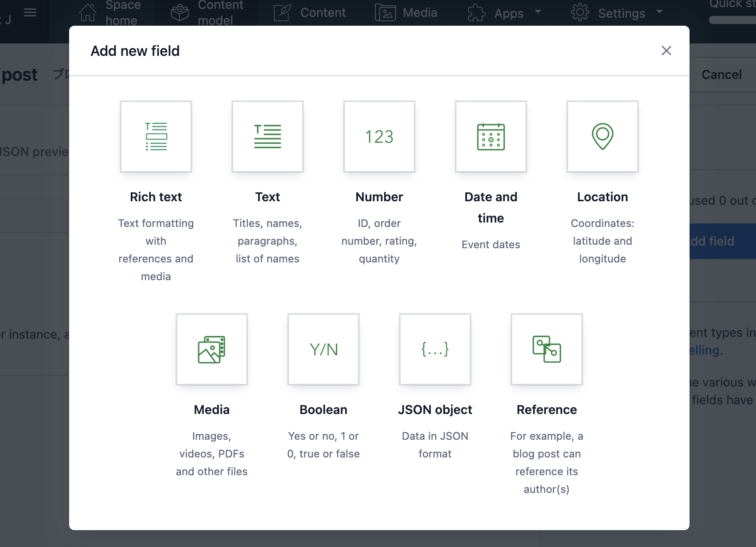Open the Settings menu label
This screenshot has width=756, height=547.
[622, 13]
